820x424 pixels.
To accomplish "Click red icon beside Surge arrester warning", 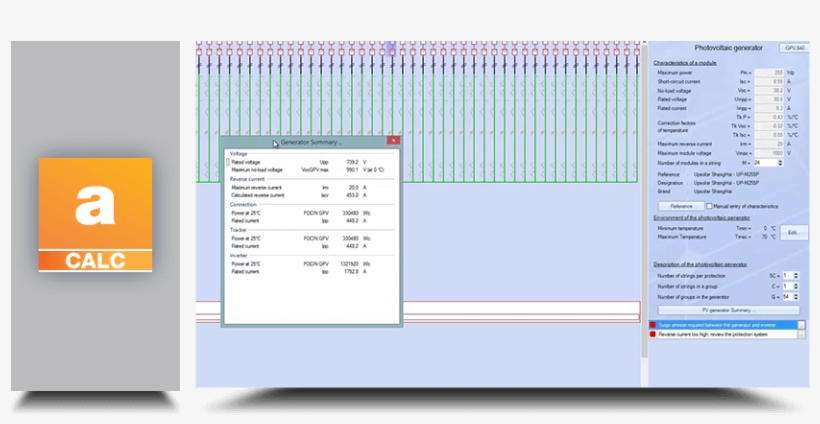I will pos(653,325).
